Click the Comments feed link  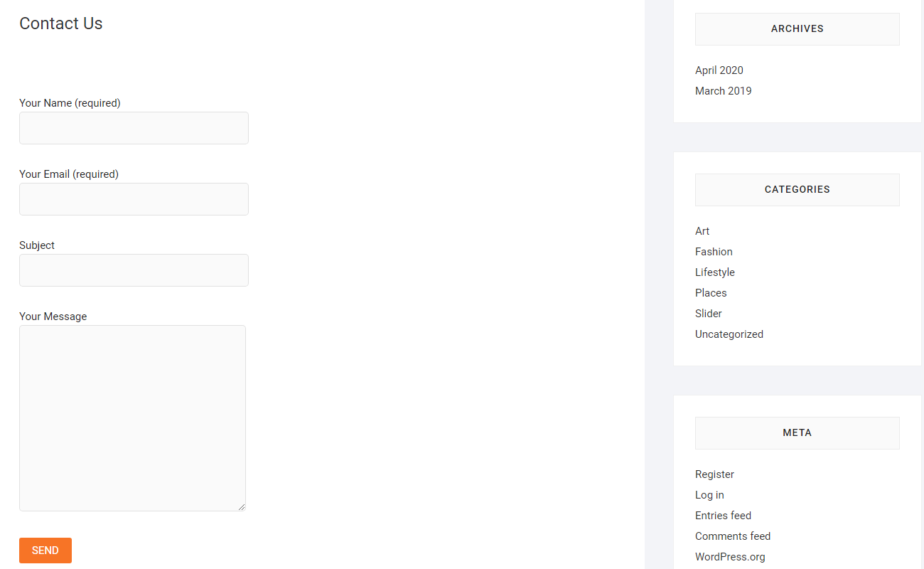[x=732, y=536]
